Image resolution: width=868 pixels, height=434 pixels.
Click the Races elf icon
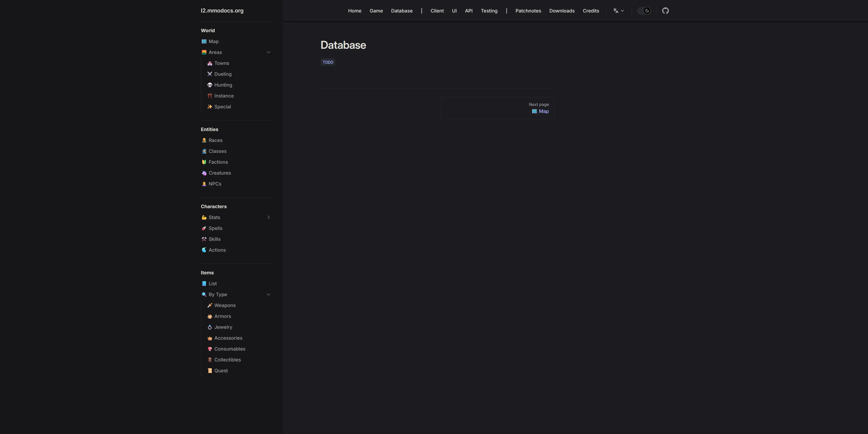pyautogui.click(x=204, y=141)
